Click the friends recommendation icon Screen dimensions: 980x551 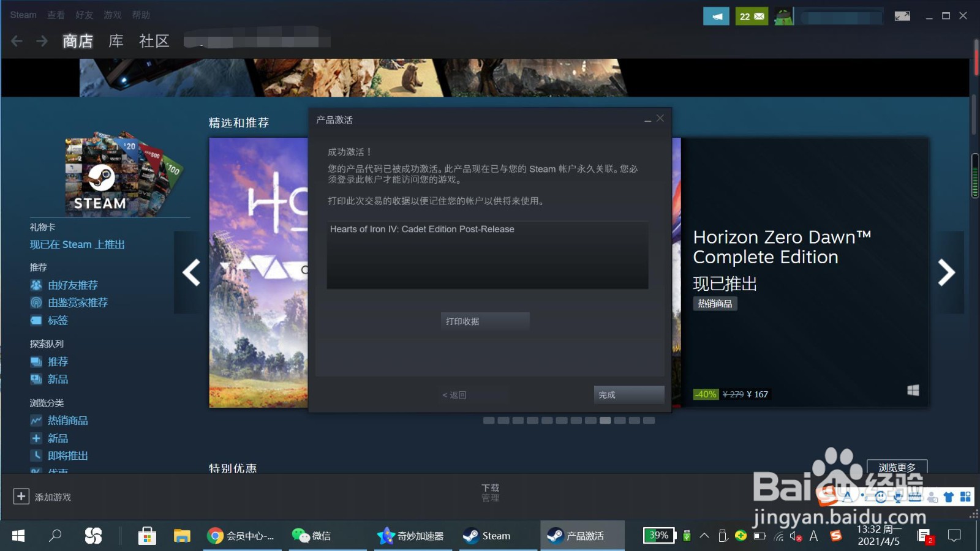(x=36, y=285)
